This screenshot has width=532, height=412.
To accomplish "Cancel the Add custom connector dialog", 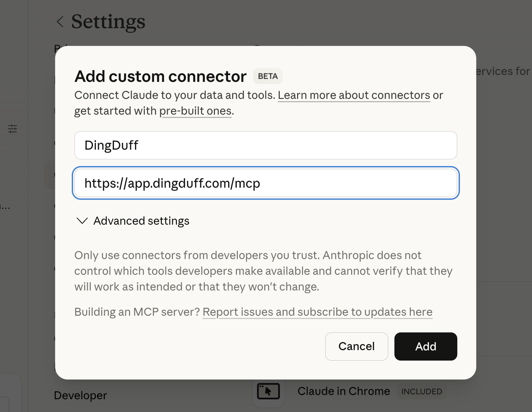I will (356, 346).
